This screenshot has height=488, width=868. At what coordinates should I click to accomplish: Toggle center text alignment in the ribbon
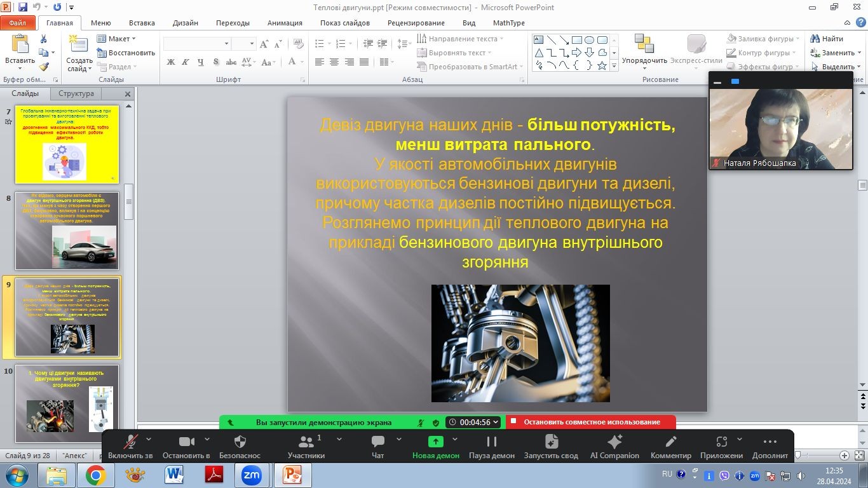pyautogui.click(x=334, y=62)
